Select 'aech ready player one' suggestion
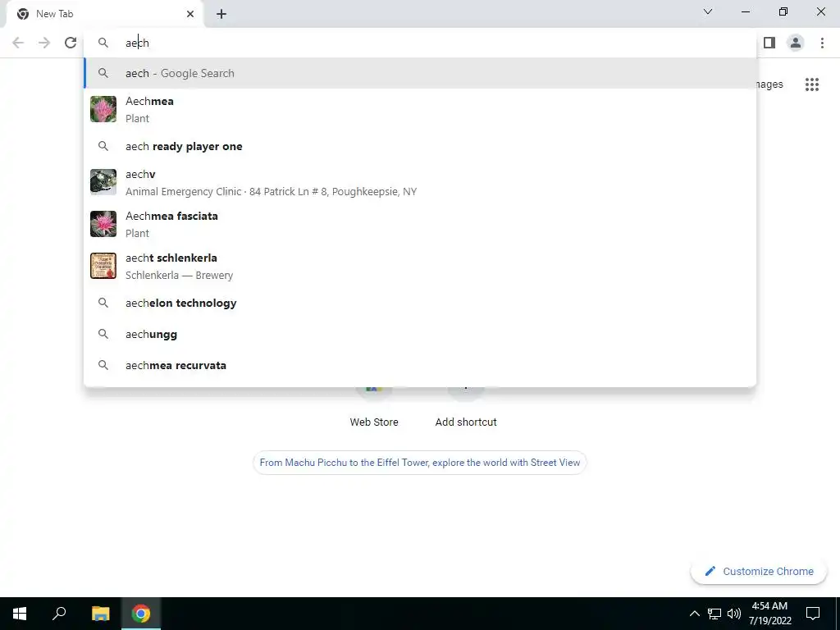This screenshot has width=840, height=630. coord(420,146)
